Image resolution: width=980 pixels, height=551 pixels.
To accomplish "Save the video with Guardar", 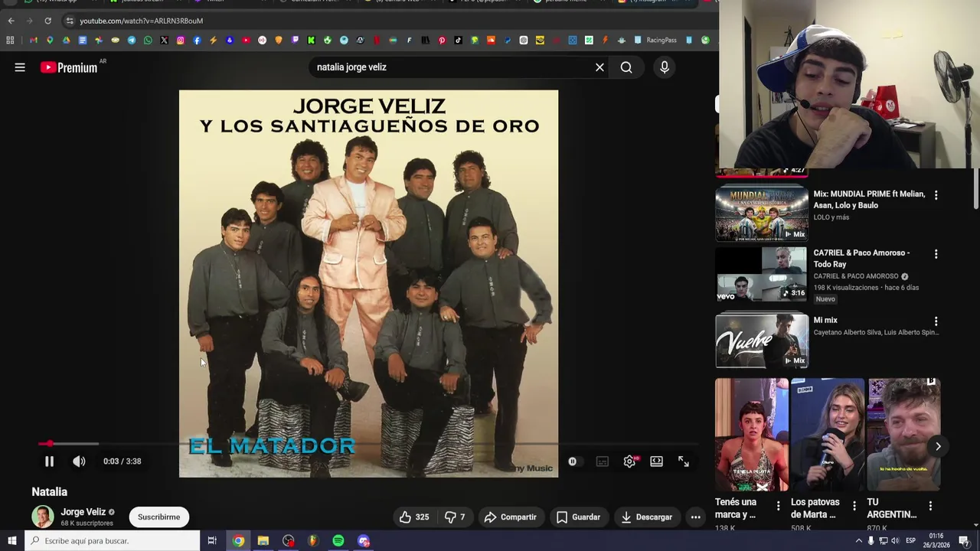I will pos(578,517).
